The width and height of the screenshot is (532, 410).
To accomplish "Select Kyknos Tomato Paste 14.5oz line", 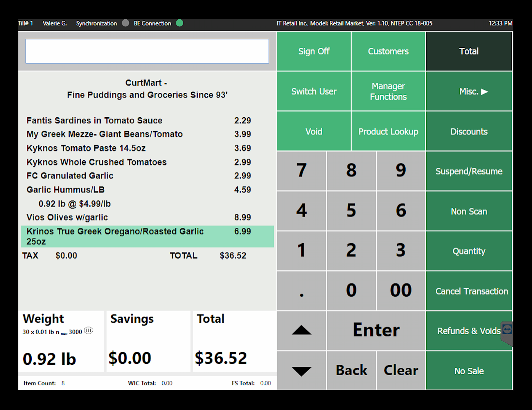I will point(147,148).
